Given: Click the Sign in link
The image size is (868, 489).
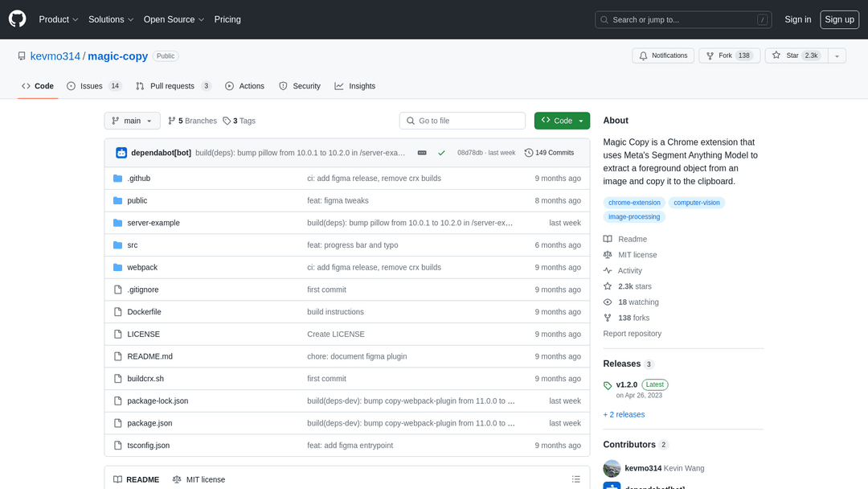Looking at the screenshot, I should pos(798,19).
